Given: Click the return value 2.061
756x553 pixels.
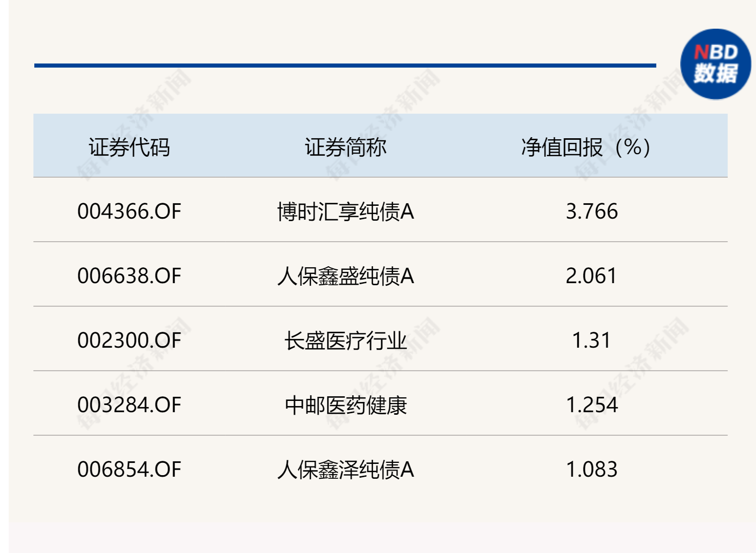Looking at the screenshot, I should 592,276.
